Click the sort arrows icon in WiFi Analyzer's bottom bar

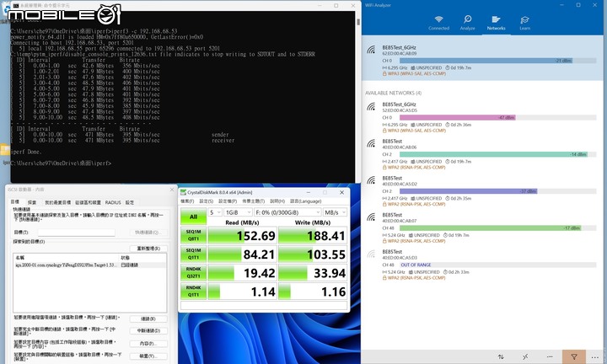pyautogui.click(x=501, y=356)
